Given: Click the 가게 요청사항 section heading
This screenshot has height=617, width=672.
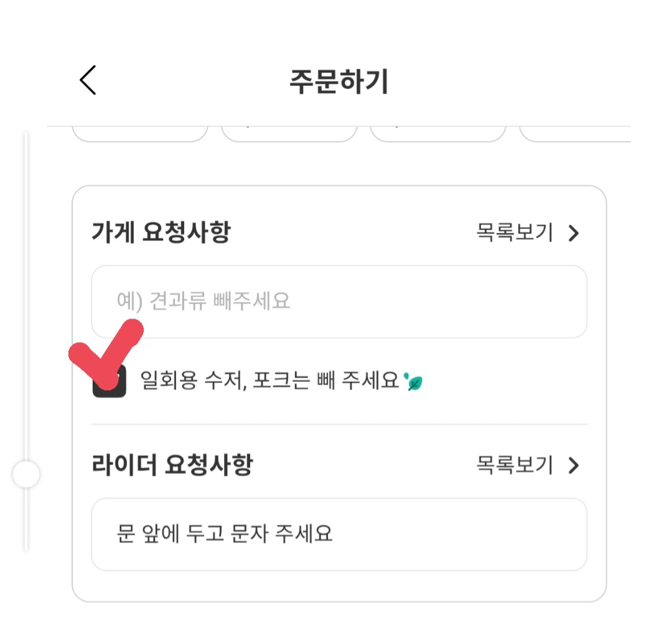Looking at the screenshot, I should click(161, 233).
